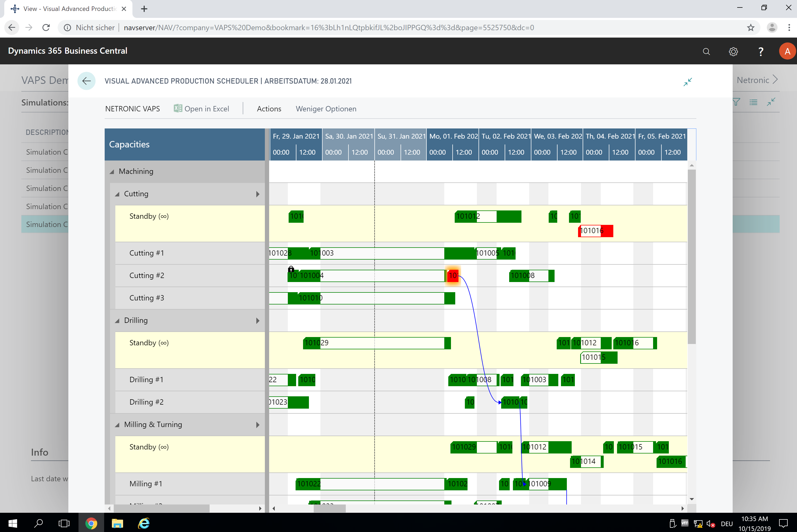Select bar 101029 in Drilling Standby
The height and width of the screenshot is (532, 797).
pyautogui.click(x=377, y=343)
